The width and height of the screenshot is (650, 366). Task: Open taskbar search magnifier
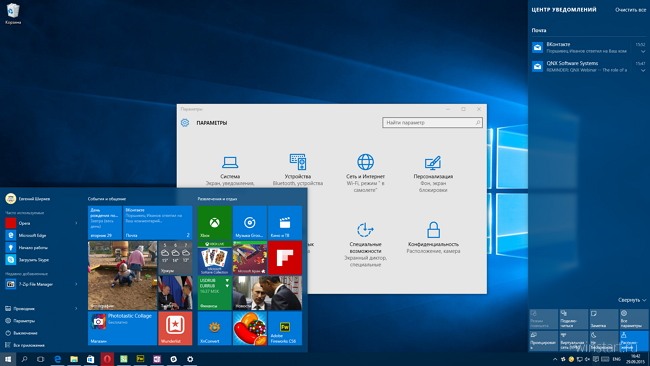[x=24, y=359]
